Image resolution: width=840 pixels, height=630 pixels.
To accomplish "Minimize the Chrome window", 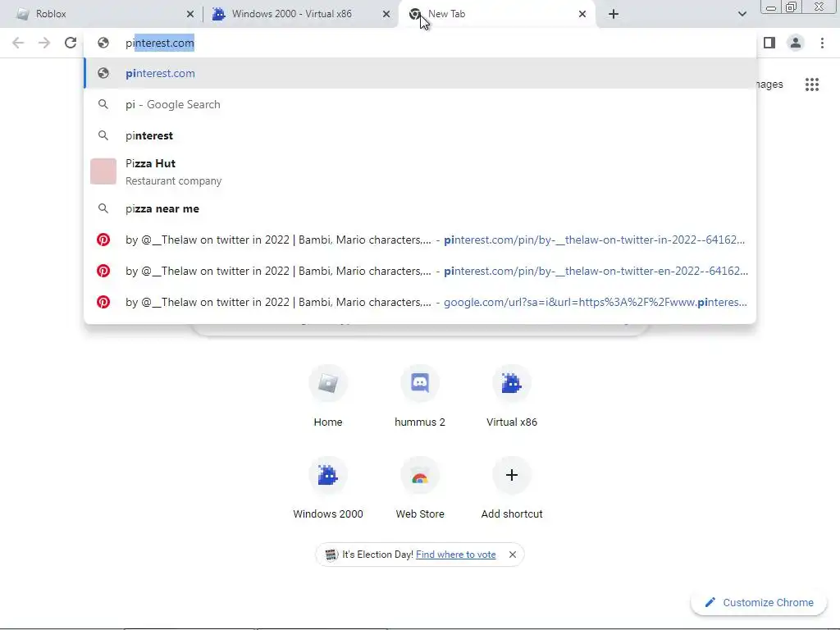I will pyautogui.click(x=771, y=7).
